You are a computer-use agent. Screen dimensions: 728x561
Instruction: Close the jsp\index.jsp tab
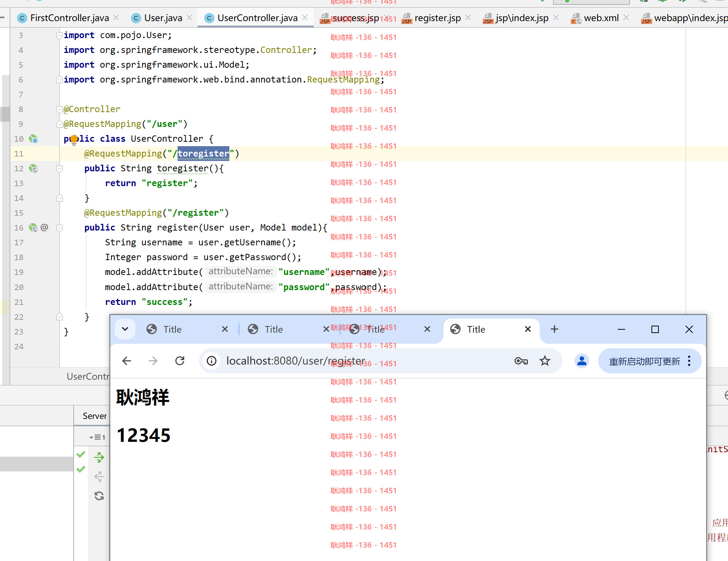(556, 17)
